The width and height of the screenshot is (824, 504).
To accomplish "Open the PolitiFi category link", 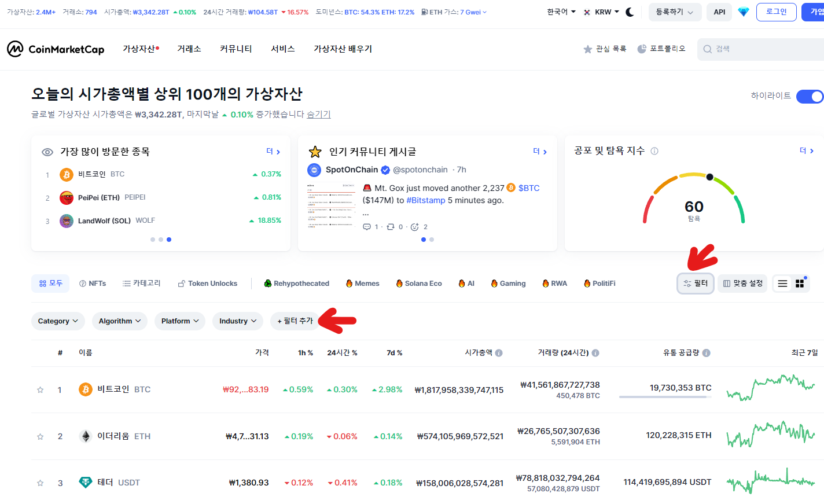I will point(599,284).
